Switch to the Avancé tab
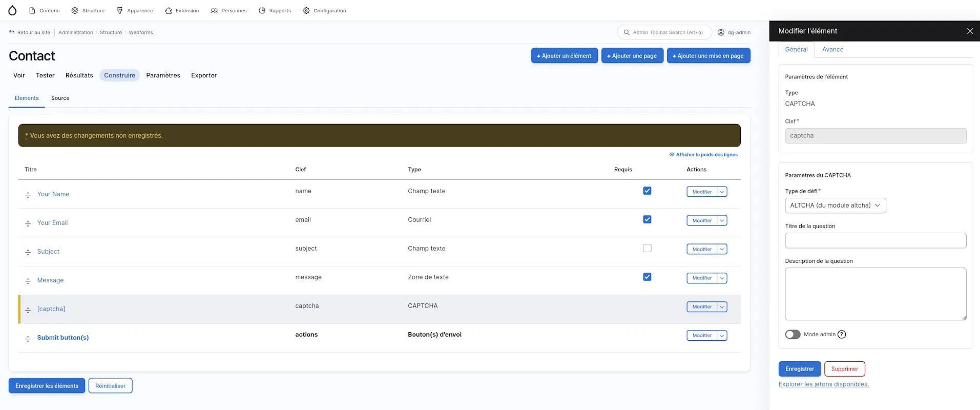 click(832, 49)
